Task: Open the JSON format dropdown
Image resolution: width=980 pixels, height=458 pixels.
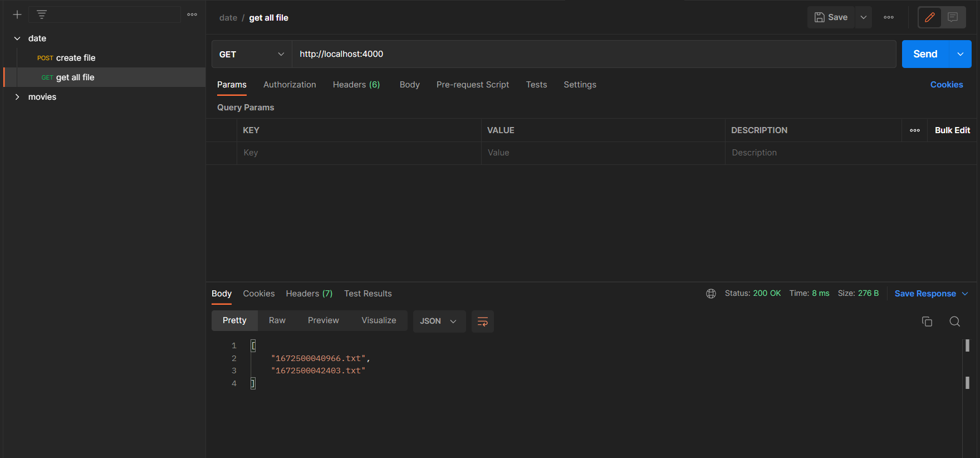Action: click(x=439, y=321)
